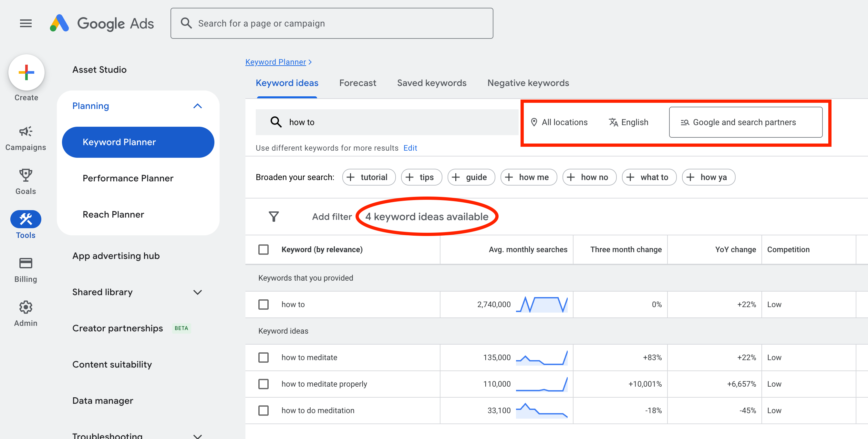Image resolution: width=868 pixels, height=439 pixels.
Task: Open Admin from the gear icon
Action: click(26, 307)
